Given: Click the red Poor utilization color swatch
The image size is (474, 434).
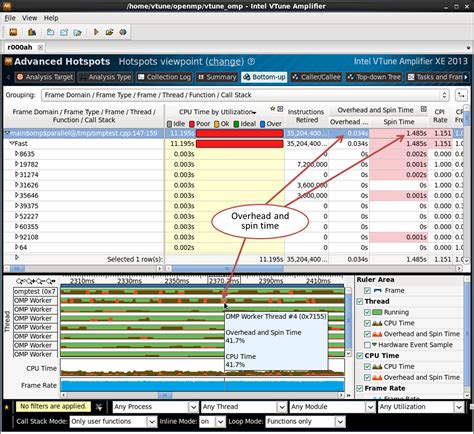Looking at the screenshot, I should click(192, 124).
